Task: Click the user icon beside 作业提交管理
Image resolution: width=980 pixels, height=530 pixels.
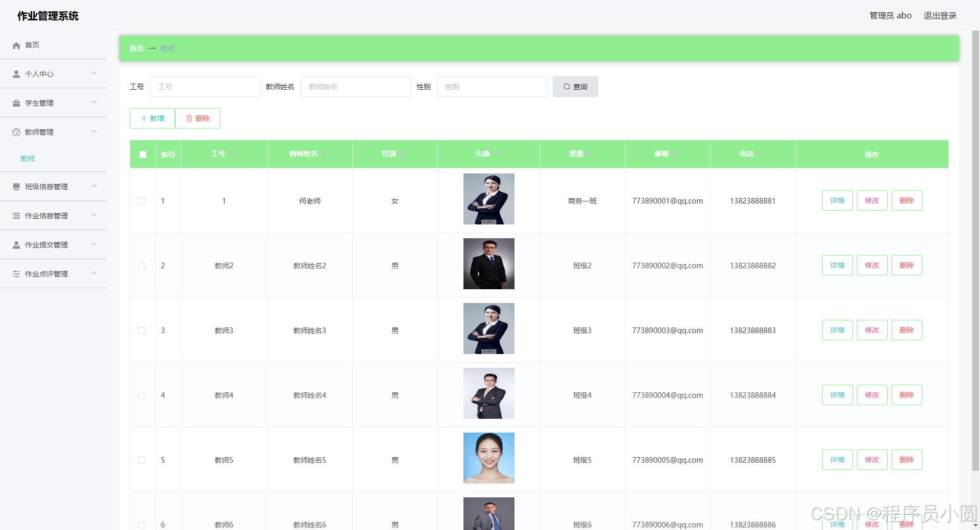Action: click(x=16, y=245)
